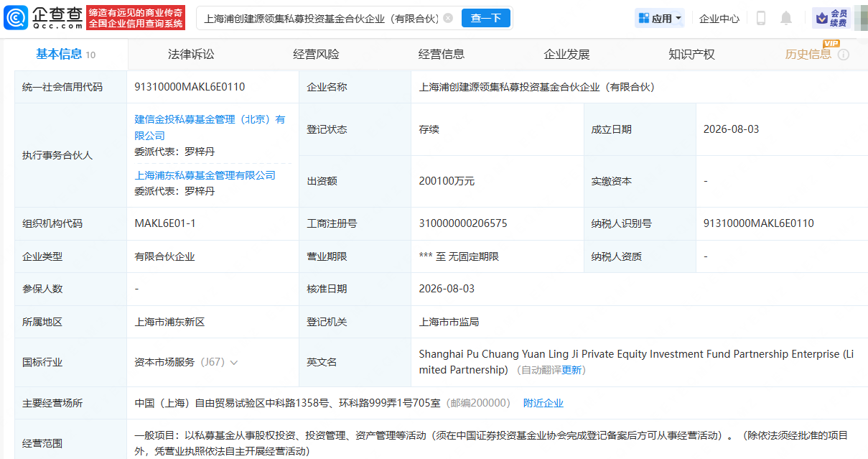This screenshot has height=459, width=868.
Task: Click registration number 310000000206575
Action: coord(463,223)
